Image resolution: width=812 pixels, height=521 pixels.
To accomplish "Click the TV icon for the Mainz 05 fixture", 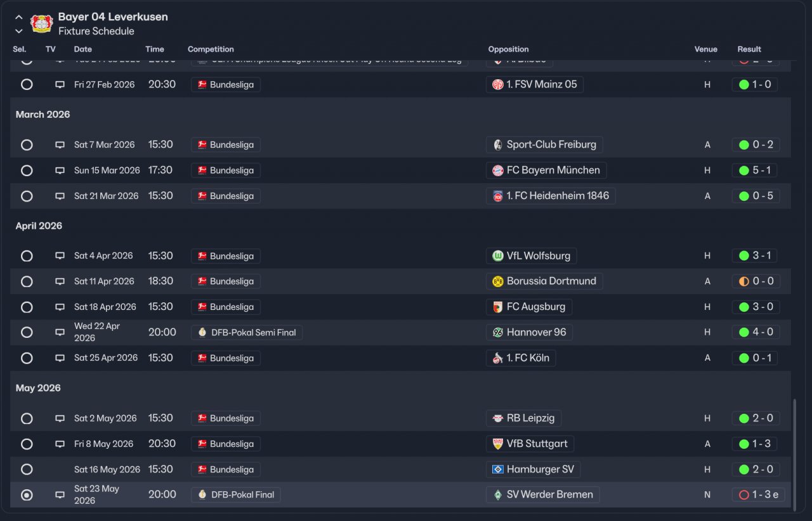I will 60,84.
